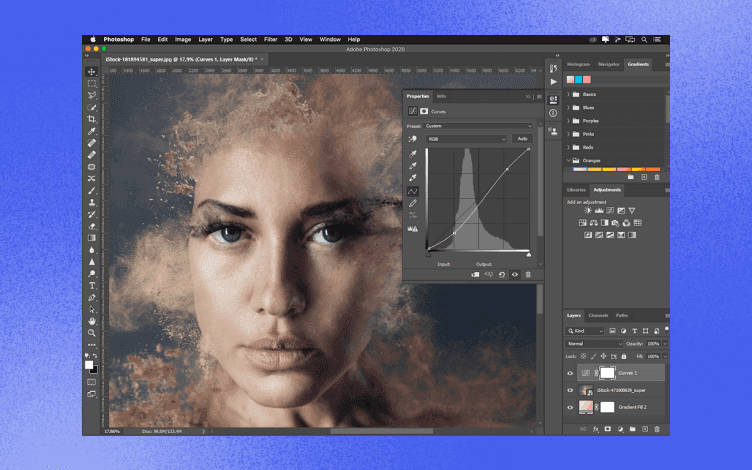Open the layer Kind filter dropdown
The width and height of the screenshot is (752, 470).
(585, 331)
